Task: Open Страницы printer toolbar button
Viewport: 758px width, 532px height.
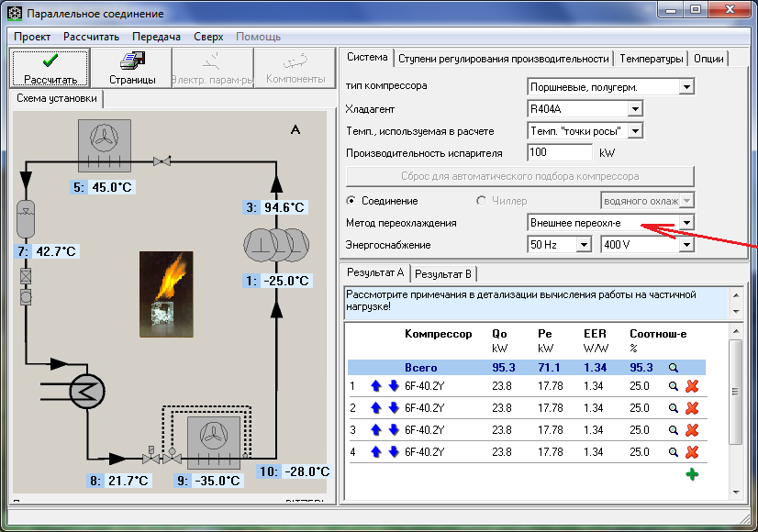Action: pos(132,68)
